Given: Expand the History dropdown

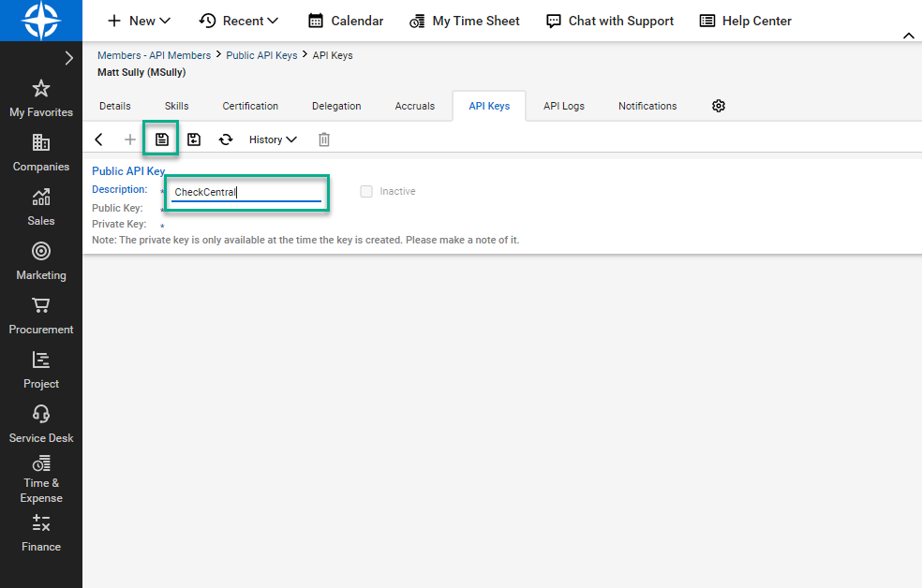Looking at the screenshot, I should pyautogui.click(x=273, y=140).
